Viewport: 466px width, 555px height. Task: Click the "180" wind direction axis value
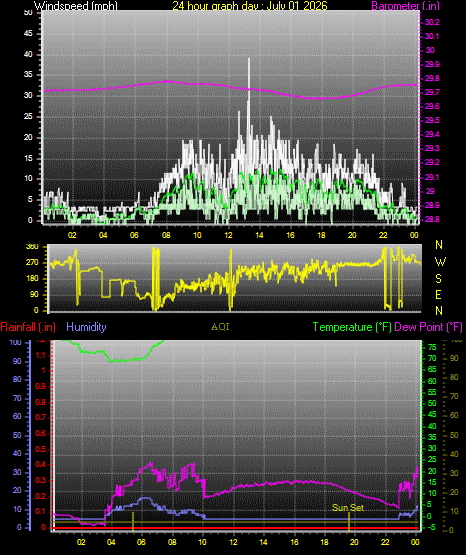pyautogui.click(x=32, y=279)
